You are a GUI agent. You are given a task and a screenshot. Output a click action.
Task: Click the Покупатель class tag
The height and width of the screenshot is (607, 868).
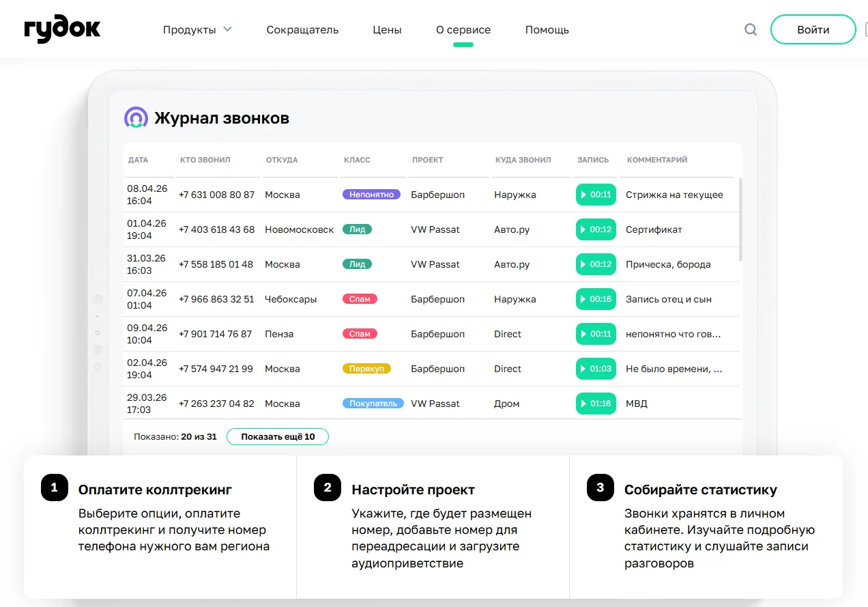pyautogui.click(x=373, y=404)
